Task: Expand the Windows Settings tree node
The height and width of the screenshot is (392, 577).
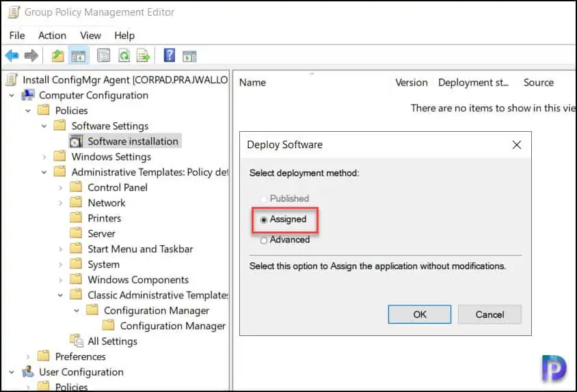Action: point(44,157)
